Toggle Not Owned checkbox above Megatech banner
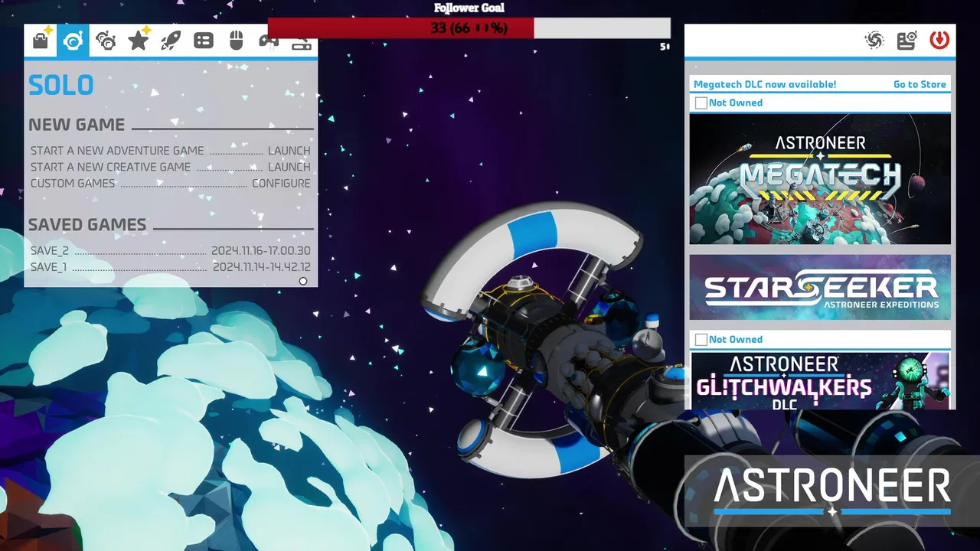The height and width of the screenshot is (551, 980). [701, 103]
